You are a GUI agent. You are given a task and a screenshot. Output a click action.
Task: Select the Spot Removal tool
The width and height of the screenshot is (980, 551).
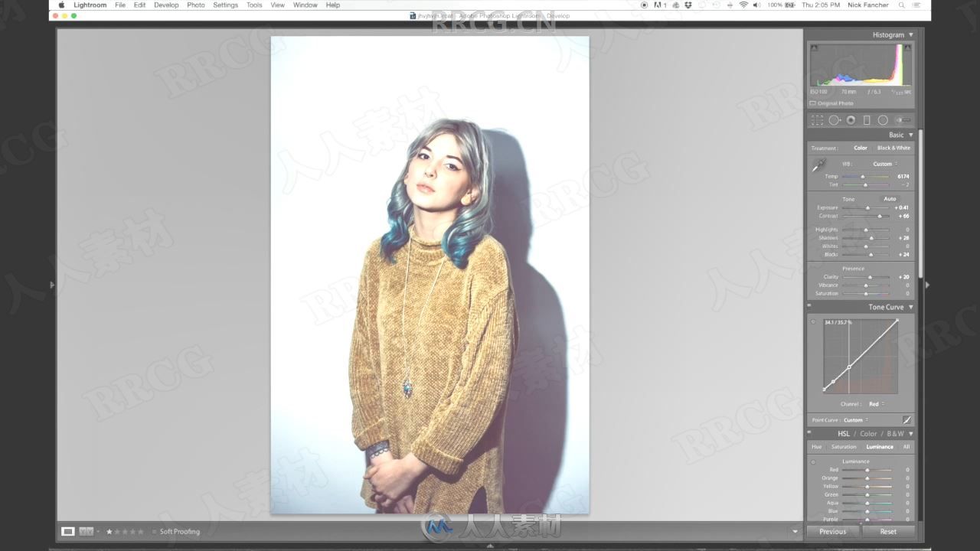pos(835,120)
